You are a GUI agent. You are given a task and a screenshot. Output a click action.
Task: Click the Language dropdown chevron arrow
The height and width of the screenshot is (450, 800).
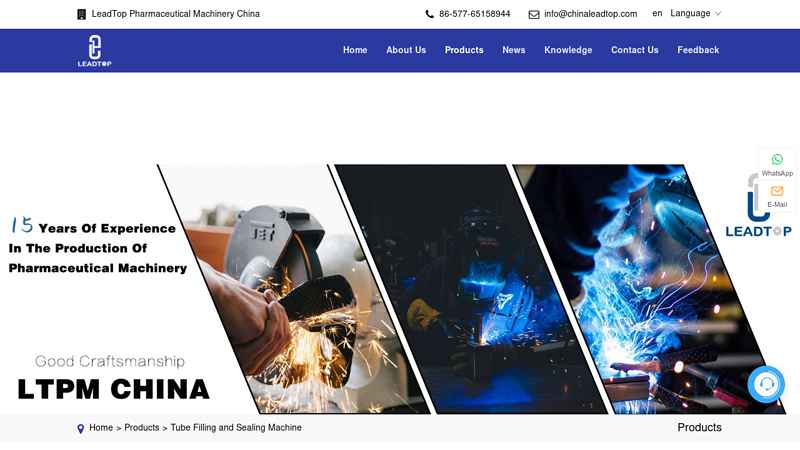point(718,14)
